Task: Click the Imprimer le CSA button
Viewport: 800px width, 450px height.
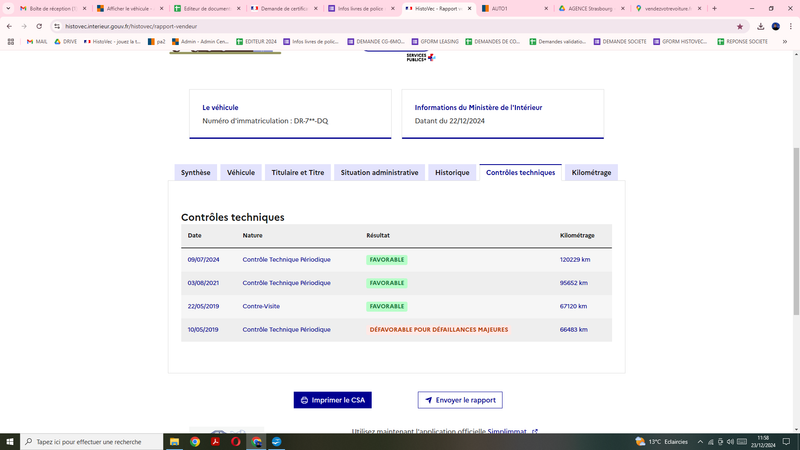Action: [x=333, y=400]
